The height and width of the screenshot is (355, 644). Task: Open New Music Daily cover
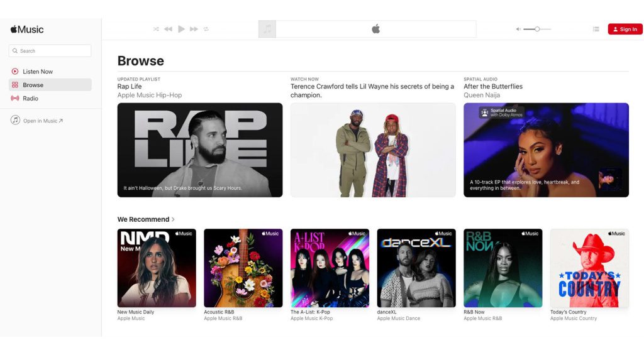point(157,268)
